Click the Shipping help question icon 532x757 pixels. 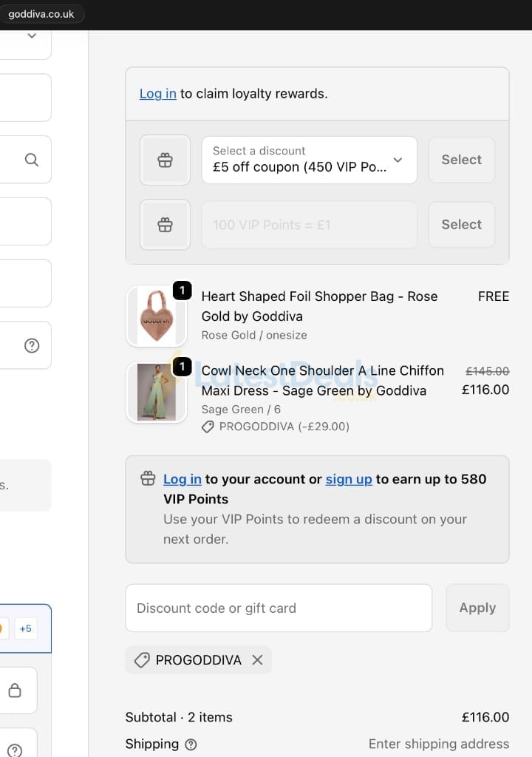point(191,744)
